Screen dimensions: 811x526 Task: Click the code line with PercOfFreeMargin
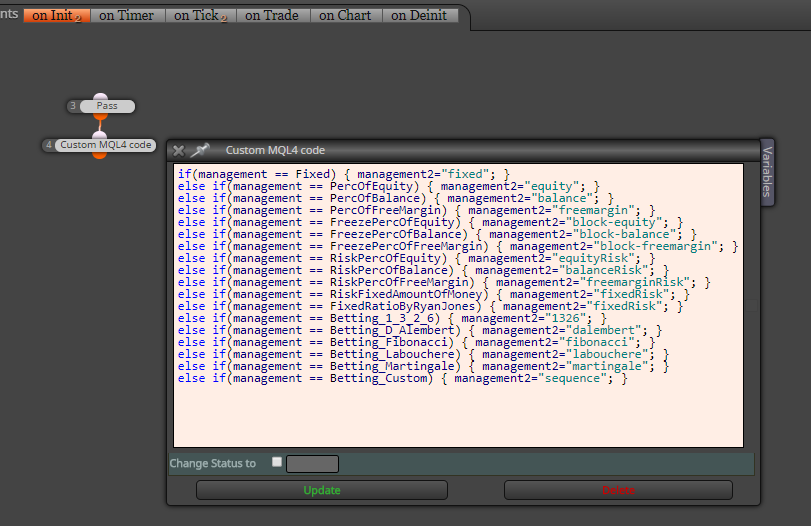click(x=417, y=211)
